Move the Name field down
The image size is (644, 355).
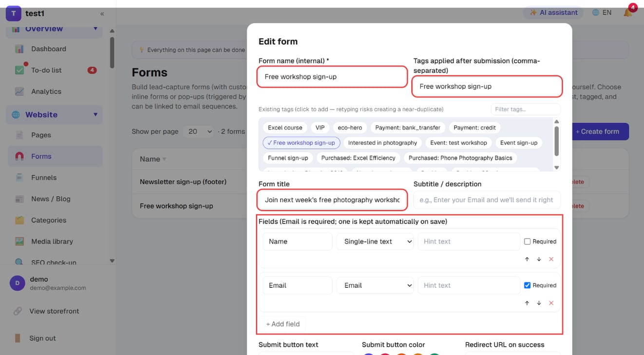click(x=539, y=259)
